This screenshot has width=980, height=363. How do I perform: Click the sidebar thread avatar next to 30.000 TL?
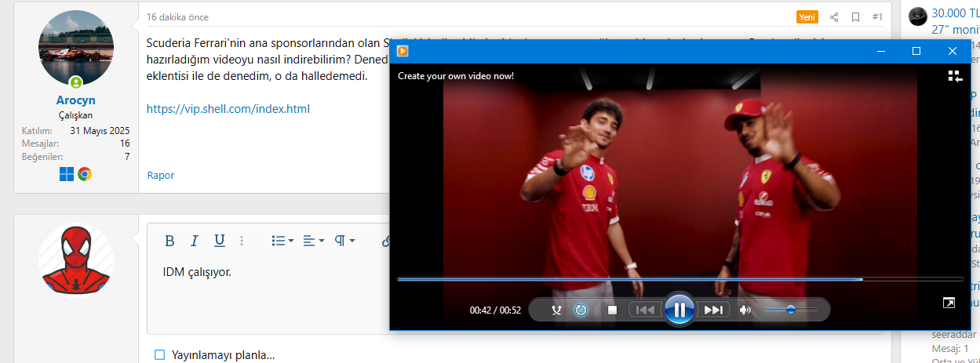[x=918, y=16]
